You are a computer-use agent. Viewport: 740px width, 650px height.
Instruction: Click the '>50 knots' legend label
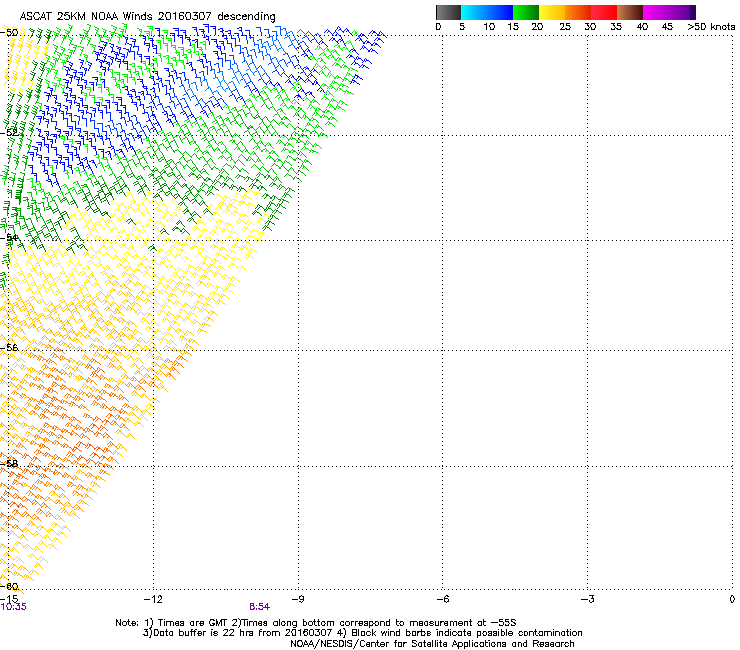[711, 27]
